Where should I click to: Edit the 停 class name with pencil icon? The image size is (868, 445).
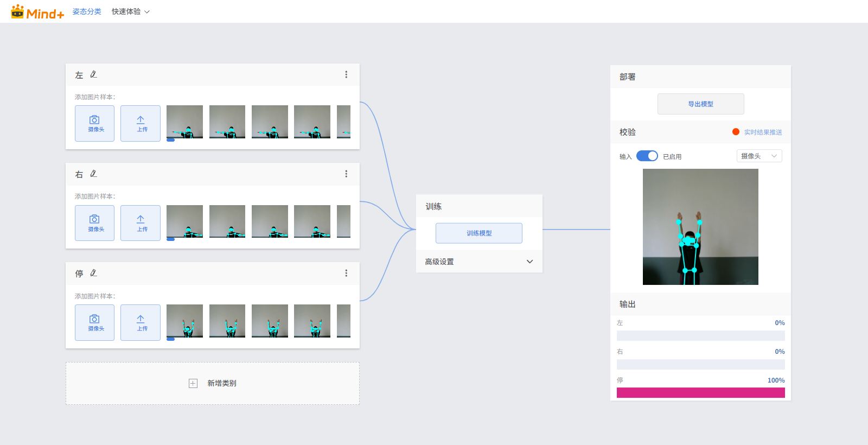pos(93,273)
